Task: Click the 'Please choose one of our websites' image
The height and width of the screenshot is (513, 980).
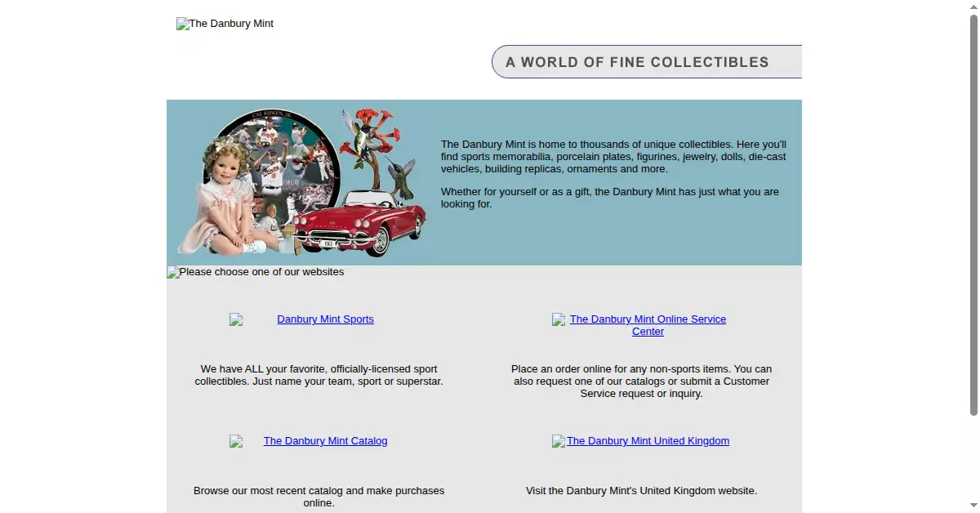Action: (x=256, y=272)
